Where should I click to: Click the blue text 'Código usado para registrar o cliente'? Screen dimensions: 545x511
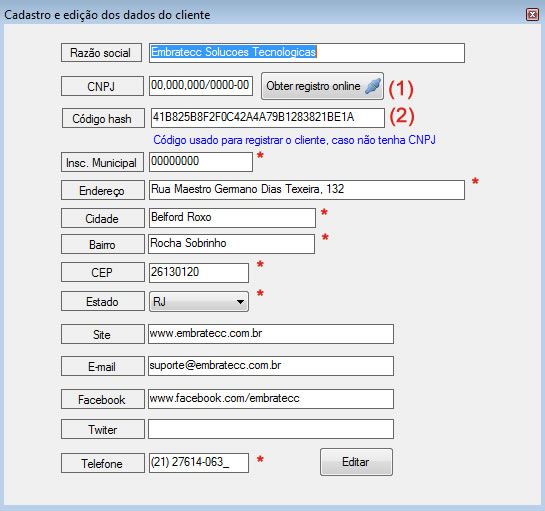tap(240, 140)
